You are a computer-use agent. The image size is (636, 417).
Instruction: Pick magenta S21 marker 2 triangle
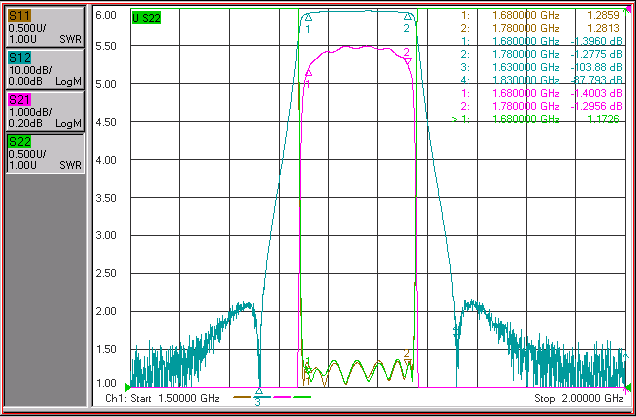point(408,61)
